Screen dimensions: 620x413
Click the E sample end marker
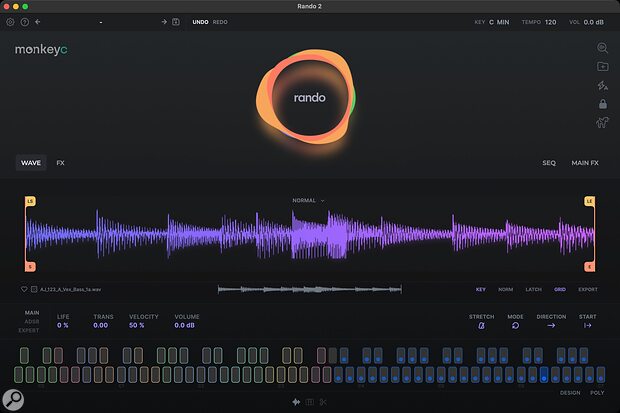tap(590, 267)
